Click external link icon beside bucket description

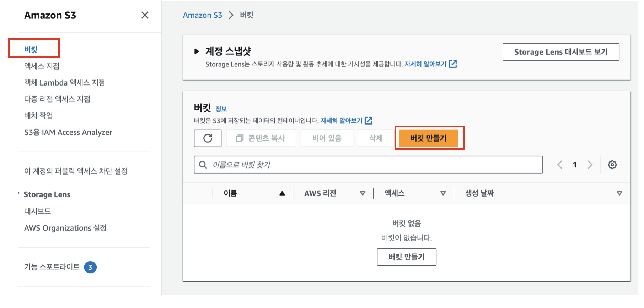click(369, 121)
